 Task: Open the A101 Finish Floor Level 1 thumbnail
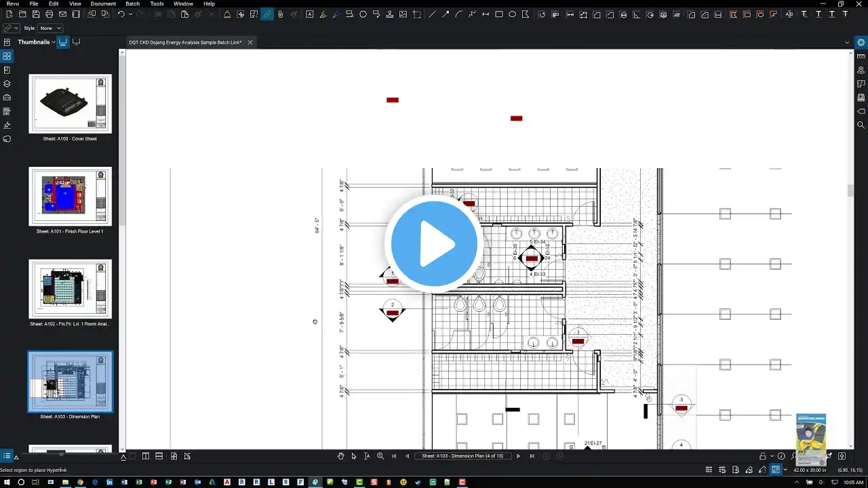pyautogui.click(x=70, y=197)
